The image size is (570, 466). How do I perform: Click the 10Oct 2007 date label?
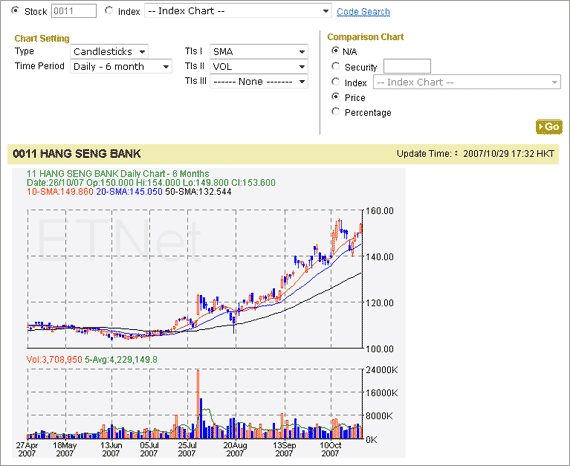tap(330, 449)
